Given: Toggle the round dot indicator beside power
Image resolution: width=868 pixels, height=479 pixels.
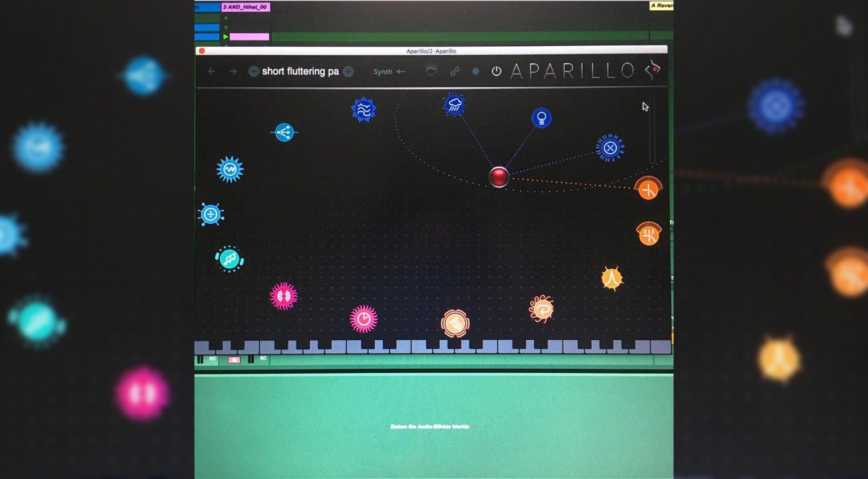Looking at the screenshot, I should [476, 72].
